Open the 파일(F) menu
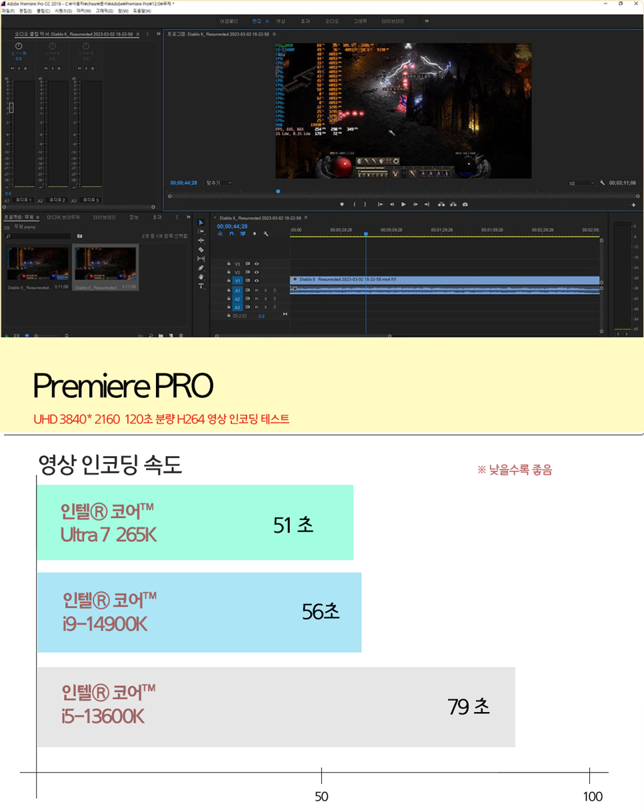This screenshot has height=812, width=644. click(8, 11)
